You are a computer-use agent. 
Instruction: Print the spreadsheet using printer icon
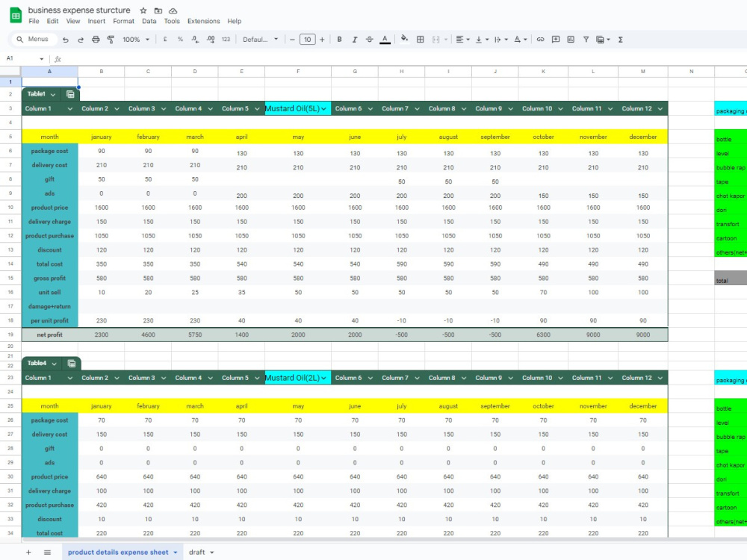coord(96,40)
